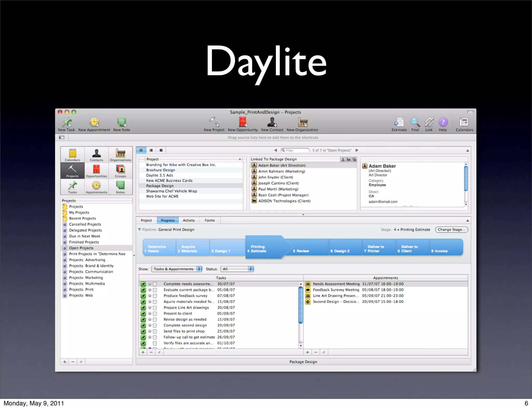Add a New Contact via toolbar
The width and height of the screenshot is (532, 409).
(x=272, y=124)
